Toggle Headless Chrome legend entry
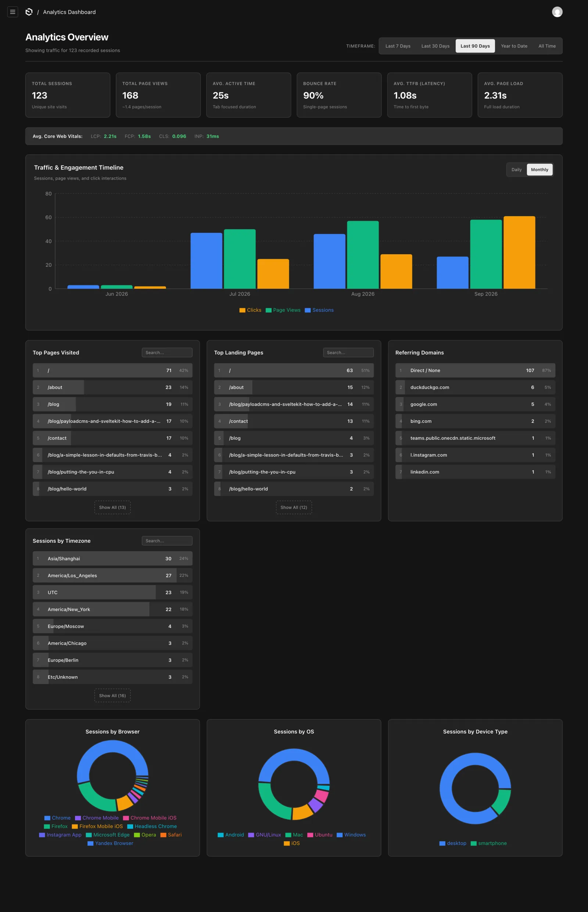 152,826
